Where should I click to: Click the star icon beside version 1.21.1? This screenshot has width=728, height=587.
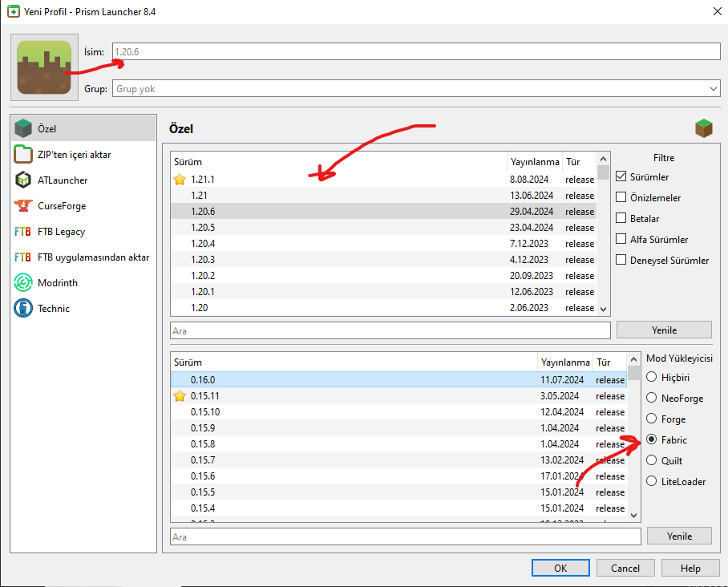coord(180,180)
